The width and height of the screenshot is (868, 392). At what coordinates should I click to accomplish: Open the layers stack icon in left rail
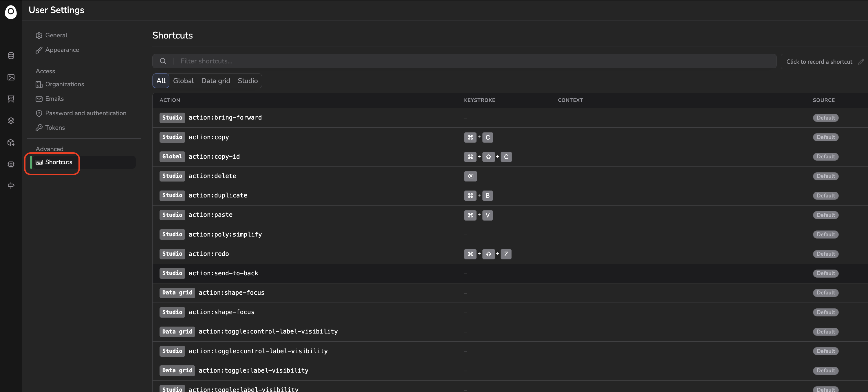[11, 121]
